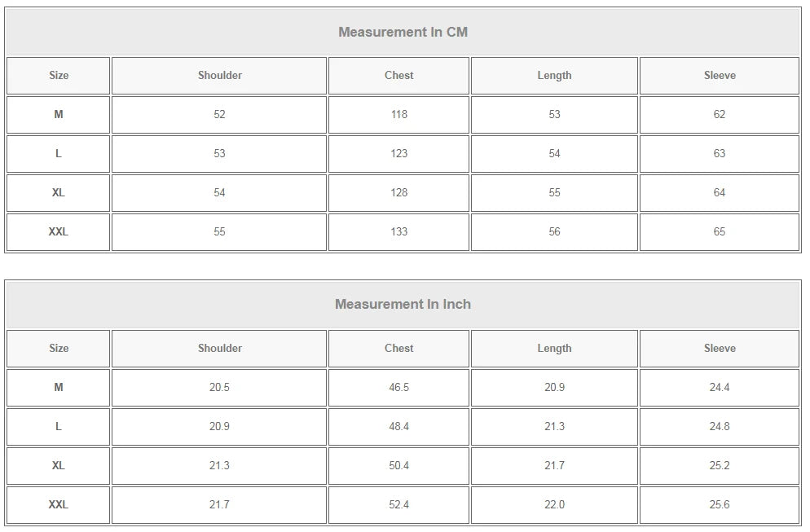Viewport: 810px width, 532px height.
Task: Click the sleeve value 62 cell
Action: (720, 115)
